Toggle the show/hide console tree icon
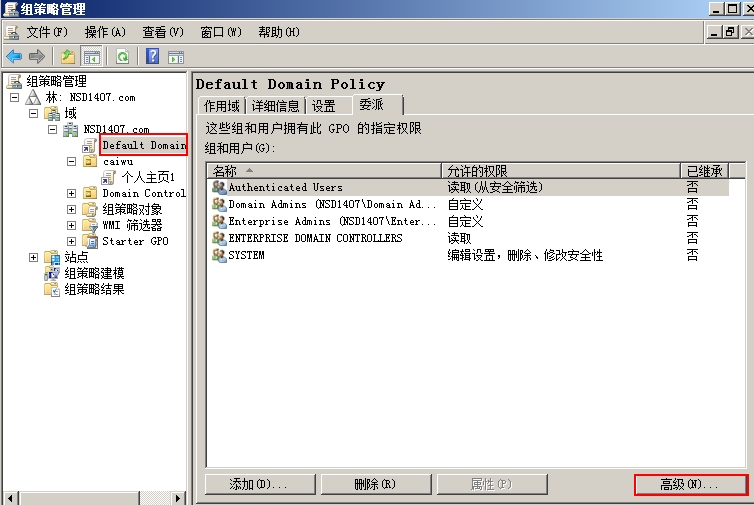The image size is (754, 505). coord(91,57)
